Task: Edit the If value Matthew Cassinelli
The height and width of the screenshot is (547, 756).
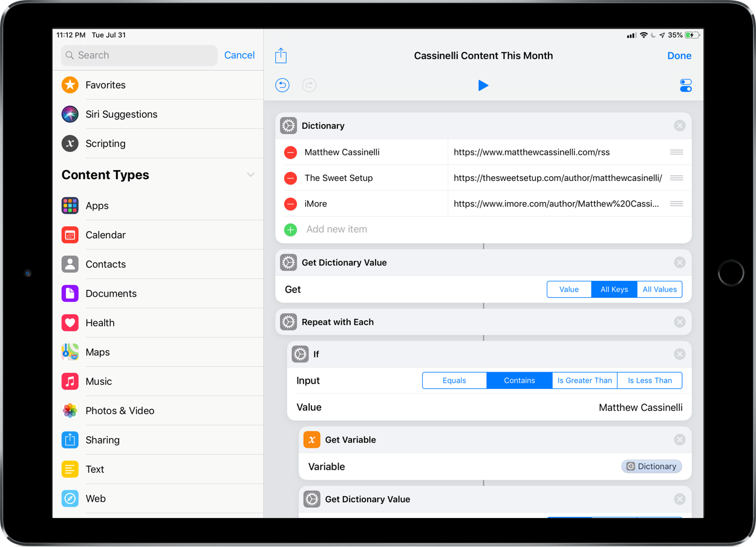Action: 640,408
